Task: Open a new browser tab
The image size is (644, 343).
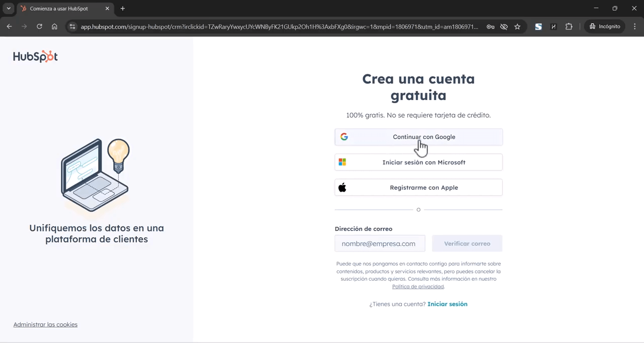Action: 123,9
